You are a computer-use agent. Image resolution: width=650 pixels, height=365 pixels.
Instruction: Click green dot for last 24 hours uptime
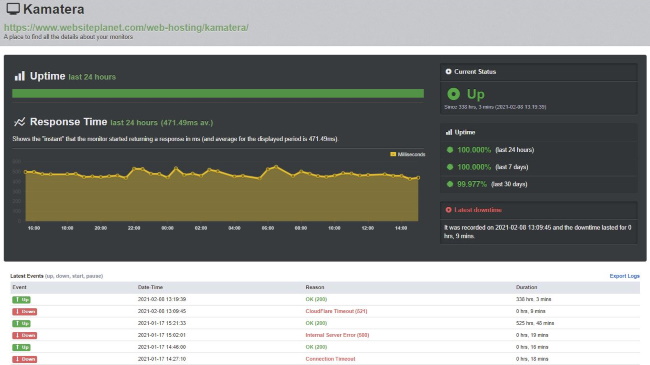[x=450, y=150]
